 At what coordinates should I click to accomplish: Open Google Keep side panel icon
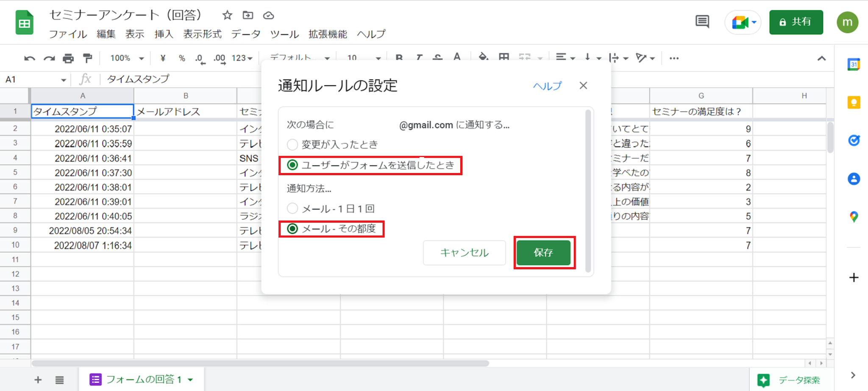pyautogui.click(x=854, y=103)
